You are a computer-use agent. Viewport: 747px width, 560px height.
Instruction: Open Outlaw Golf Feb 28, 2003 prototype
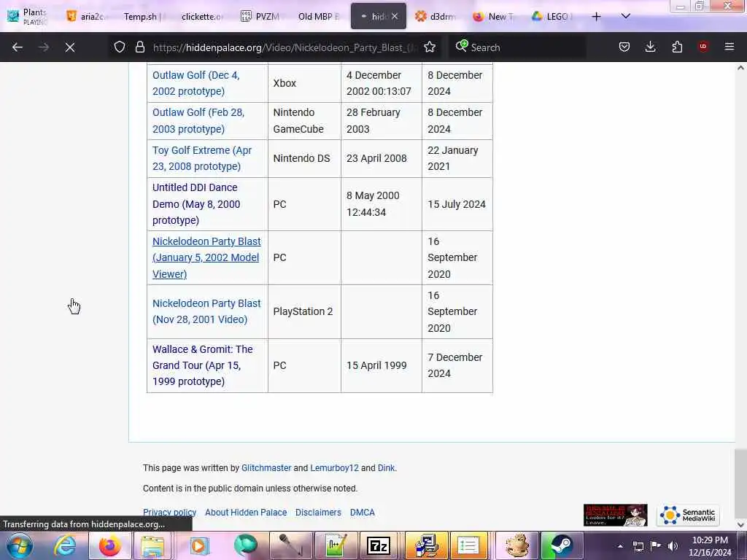[198, 121]
